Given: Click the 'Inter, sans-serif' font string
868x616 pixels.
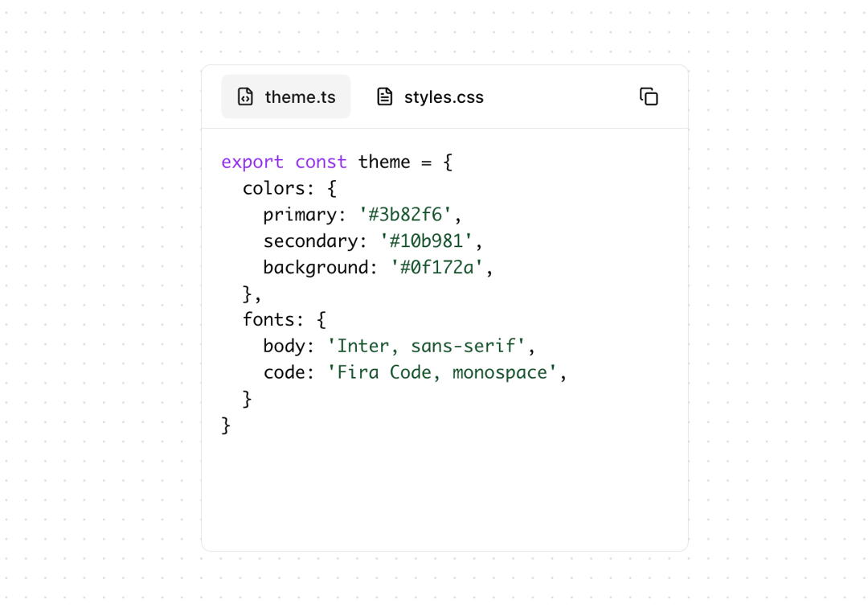Looking at the screenshot, I should point(426,346).
